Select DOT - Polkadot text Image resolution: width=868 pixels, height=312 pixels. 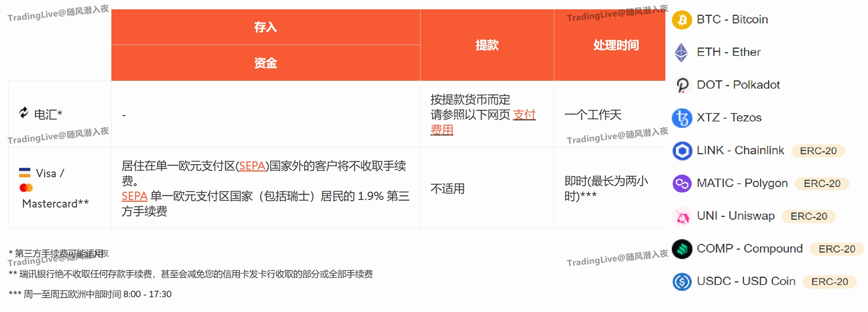738,84
